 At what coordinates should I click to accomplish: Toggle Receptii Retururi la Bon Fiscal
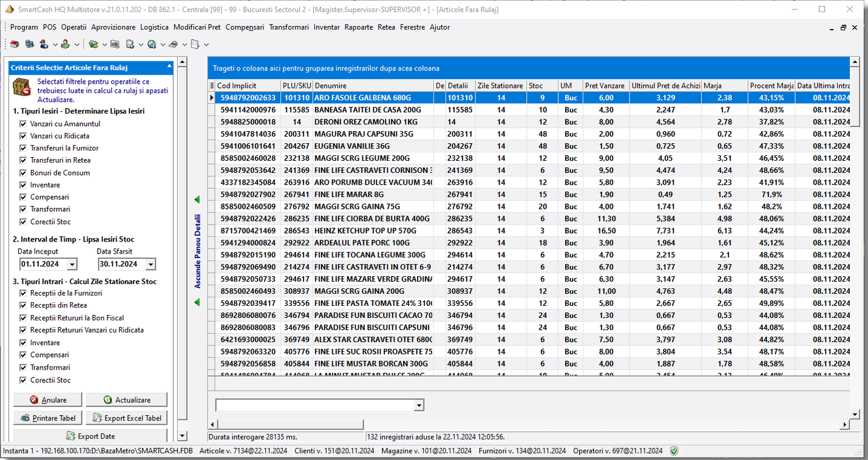click(x=23, y=318)
